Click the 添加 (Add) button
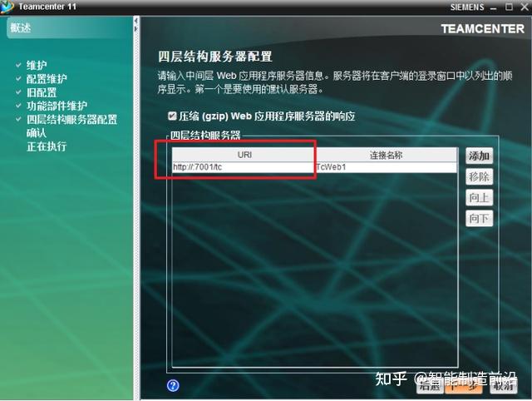Image resolution: width=532 pixels, height=401 pixels. pyautogui.click(x=479, y=156)
